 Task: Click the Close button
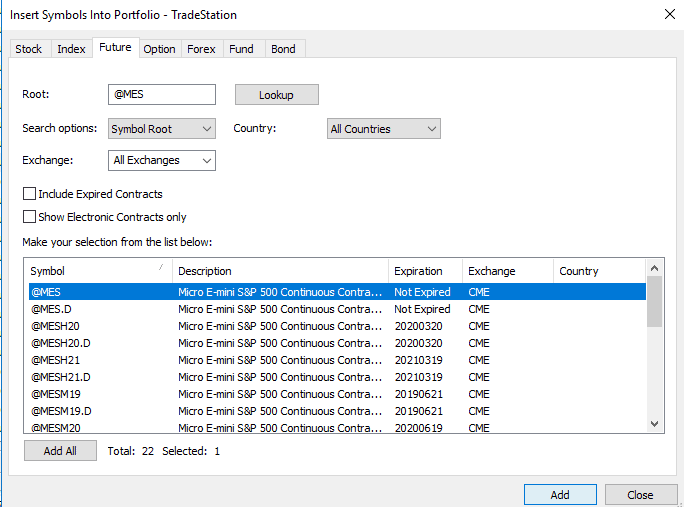640,495
